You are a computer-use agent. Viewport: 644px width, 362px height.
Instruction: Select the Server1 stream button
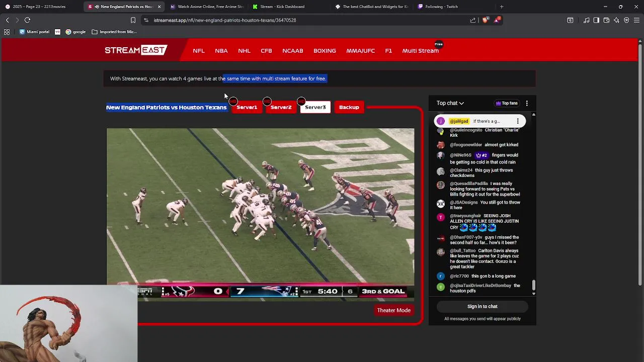click(x=247, y=107)
